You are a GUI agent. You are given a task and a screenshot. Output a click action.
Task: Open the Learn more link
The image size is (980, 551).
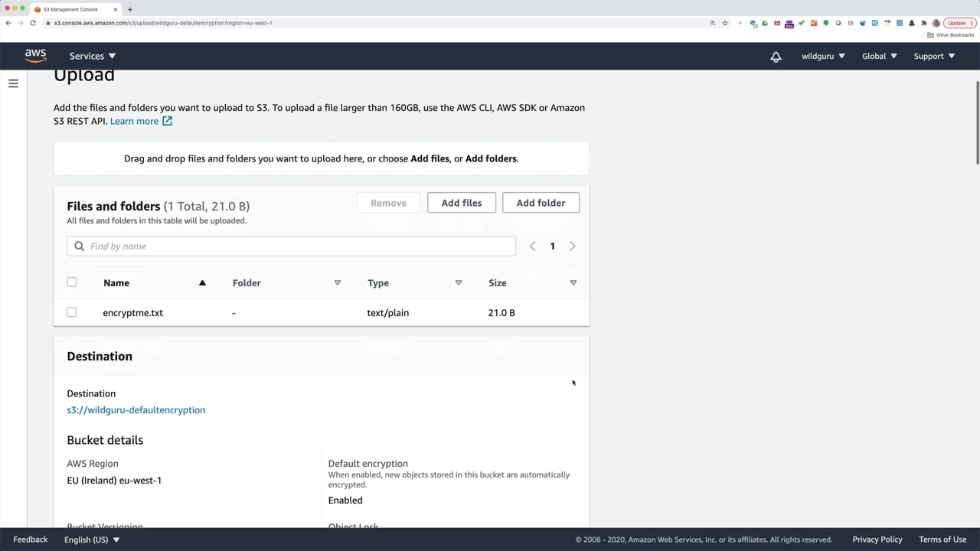134,121
